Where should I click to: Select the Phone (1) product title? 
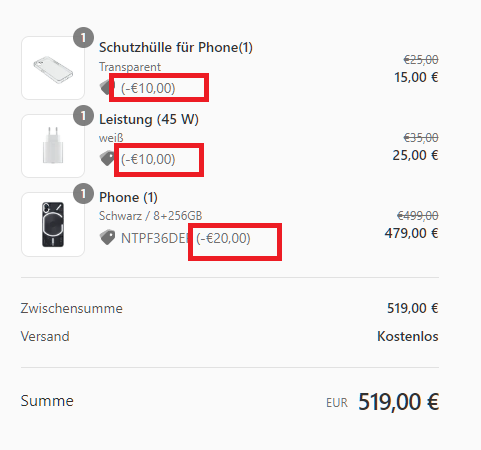[x=128, y=197]
